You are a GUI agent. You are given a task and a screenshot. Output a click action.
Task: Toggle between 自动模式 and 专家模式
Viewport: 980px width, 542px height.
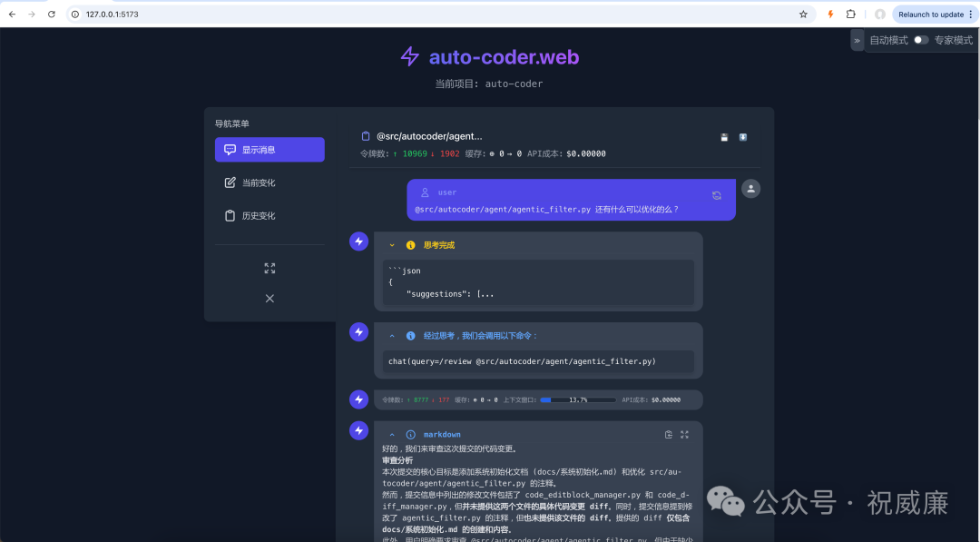pyautogui.click(x=921, y=40)
